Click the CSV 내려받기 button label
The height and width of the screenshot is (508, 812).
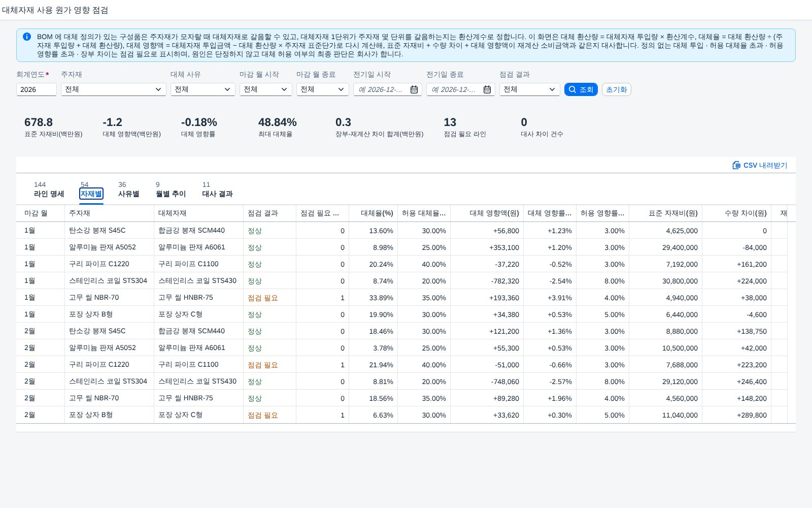tap(765, 165)
